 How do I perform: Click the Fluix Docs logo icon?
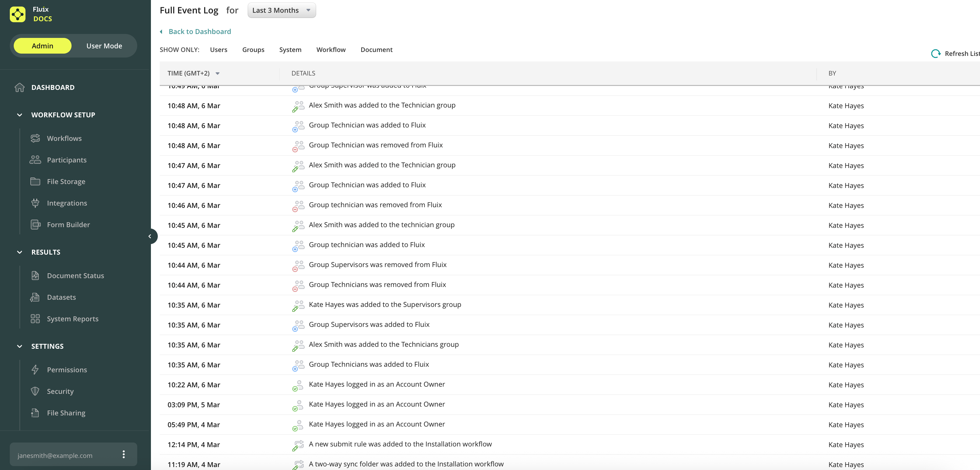tap(18, 14)
